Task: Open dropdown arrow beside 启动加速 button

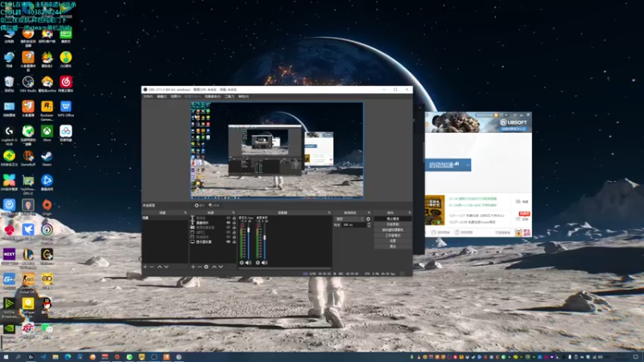Action: [x=468, y=165]
